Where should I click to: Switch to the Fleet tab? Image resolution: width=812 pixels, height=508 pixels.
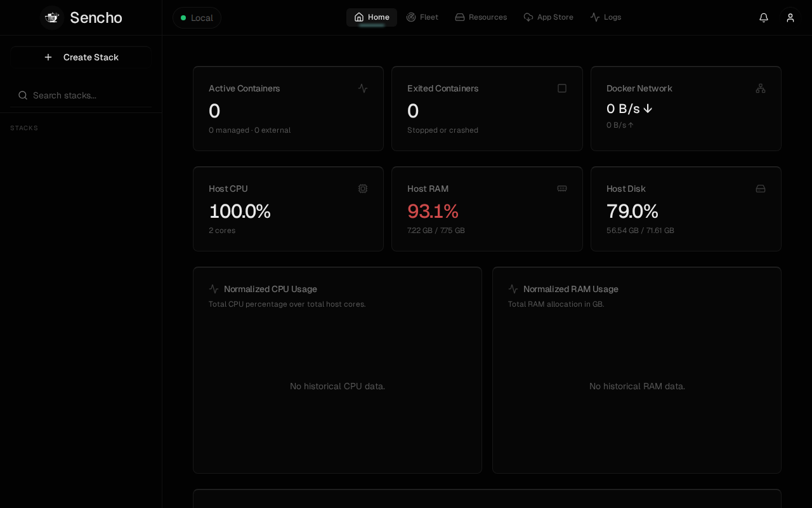pos(422,17)
